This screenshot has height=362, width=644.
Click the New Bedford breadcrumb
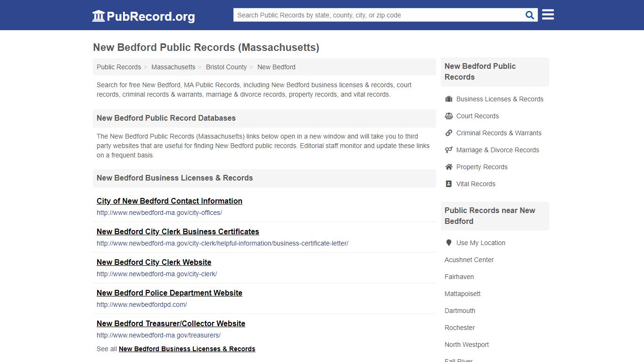pos(276,67)
